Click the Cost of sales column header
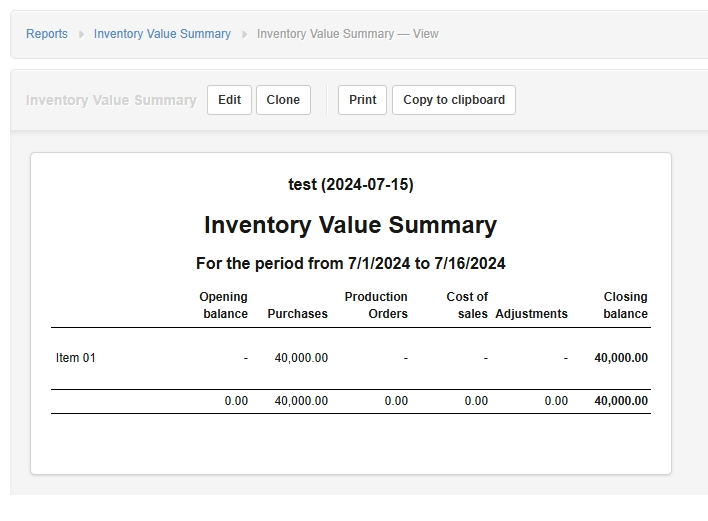 tap(467, 305)
